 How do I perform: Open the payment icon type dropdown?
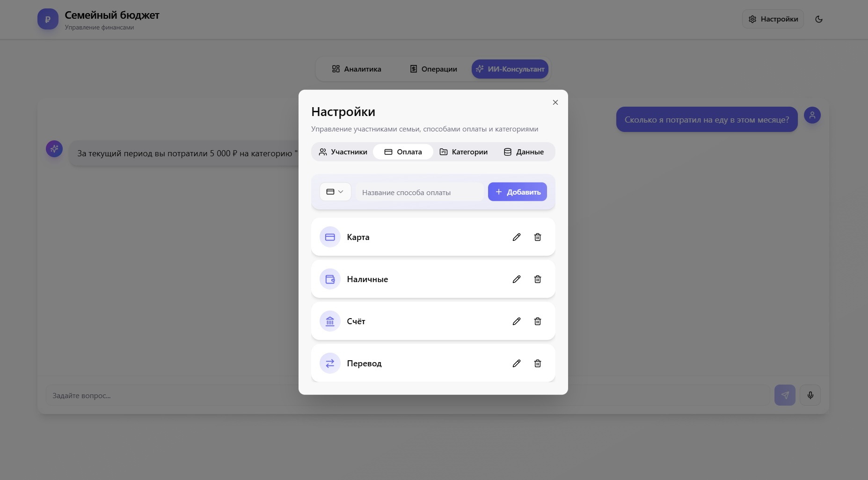(335, 192)
